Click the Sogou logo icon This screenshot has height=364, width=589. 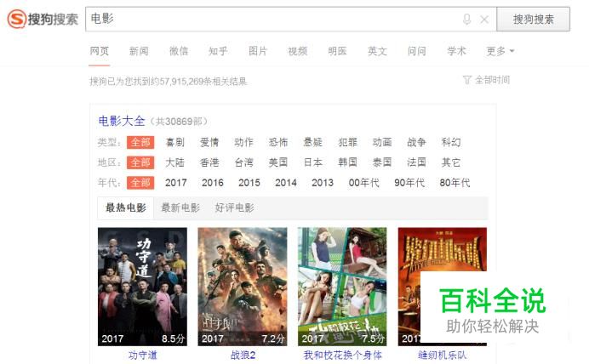[x=16, y=20]
